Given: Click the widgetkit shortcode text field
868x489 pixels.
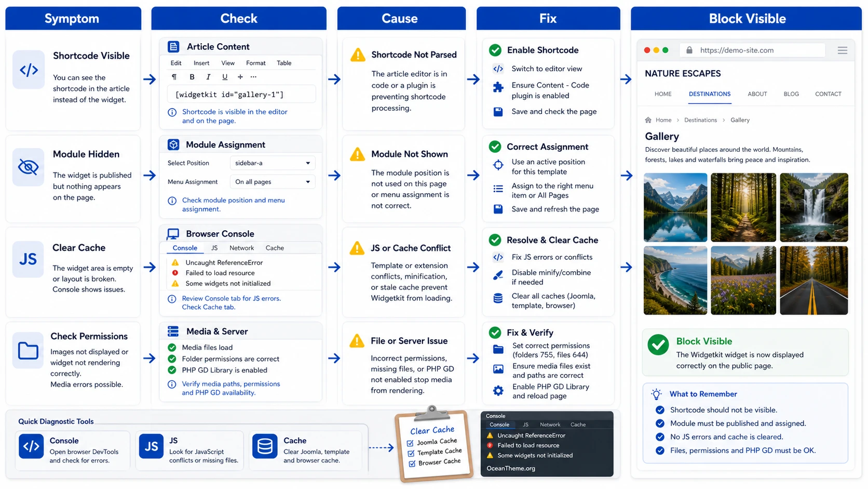Looking at the screenshot, I should 241,95.
